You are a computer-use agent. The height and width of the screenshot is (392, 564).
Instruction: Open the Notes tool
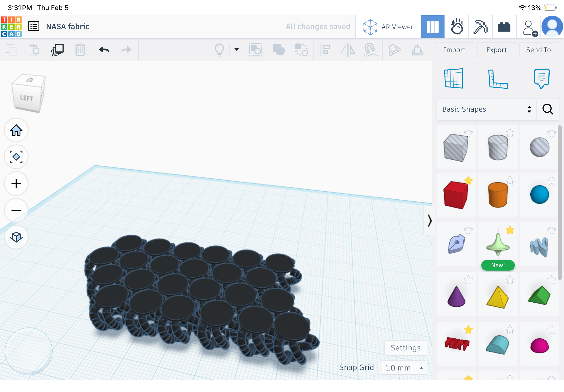[541, 78]
